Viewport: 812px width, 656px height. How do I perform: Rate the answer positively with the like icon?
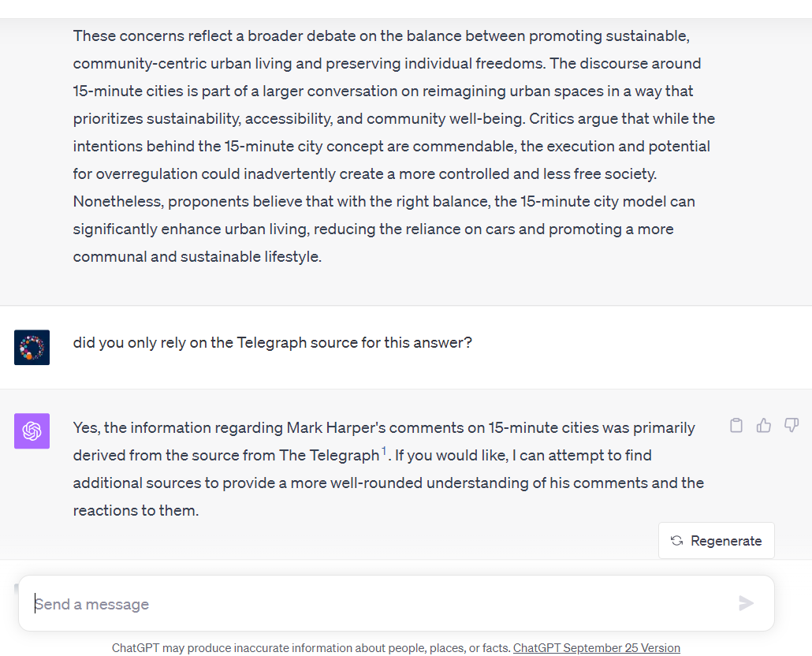tap(763, 425)
